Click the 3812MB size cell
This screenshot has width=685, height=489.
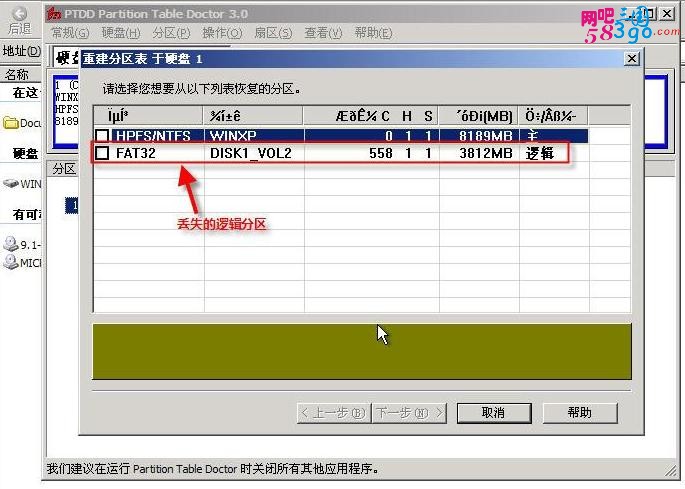[x=485, y=153]
